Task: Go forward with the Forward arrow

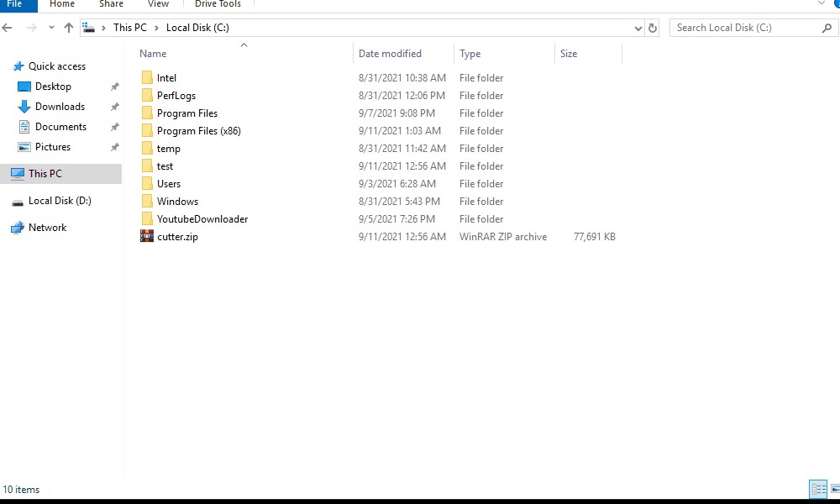Action: [32, 28]
